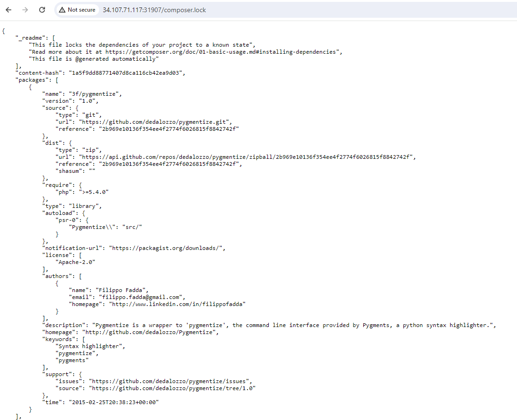
Task: Click the "authors": [ line
Action: (x=62, y=276)
